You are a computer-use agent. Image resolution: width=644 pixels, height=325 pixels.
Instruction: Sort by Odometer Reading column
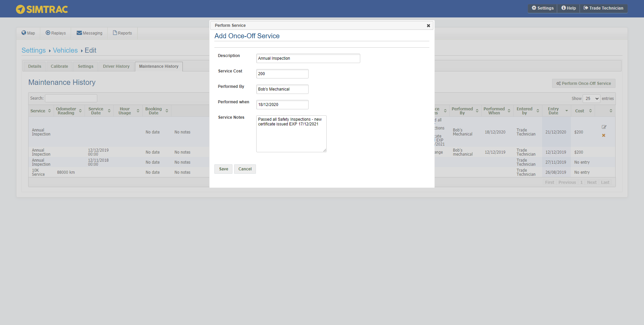69,111
